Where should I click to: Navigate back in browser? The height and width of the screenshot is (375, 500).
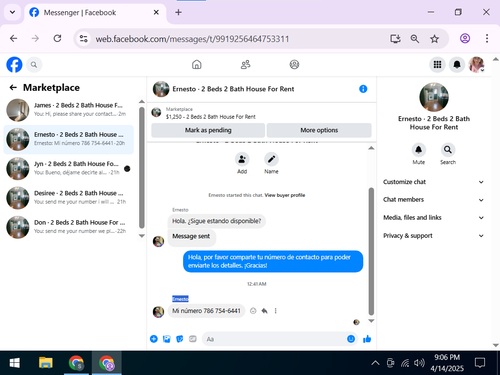point(13,39)
